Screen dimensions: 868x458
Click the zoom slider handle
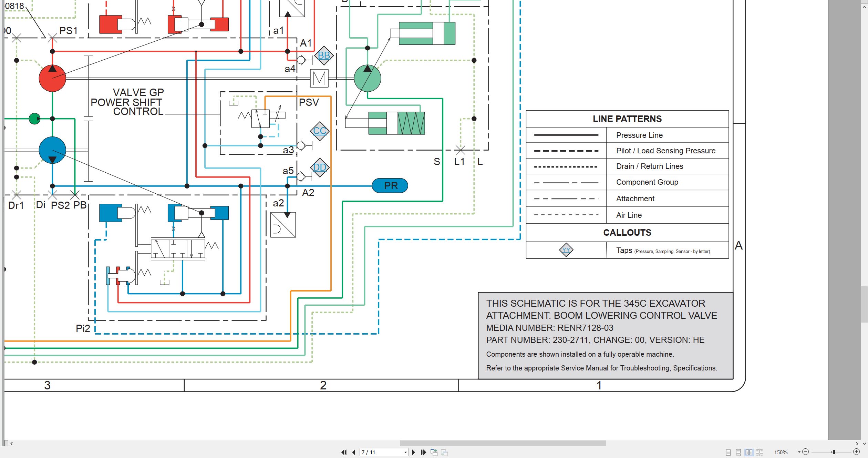point(834,452)
